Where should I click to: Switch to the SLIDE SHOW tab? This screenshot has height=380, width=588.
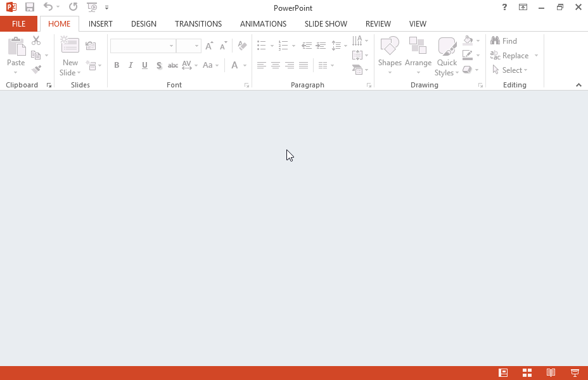click(326, 24)
